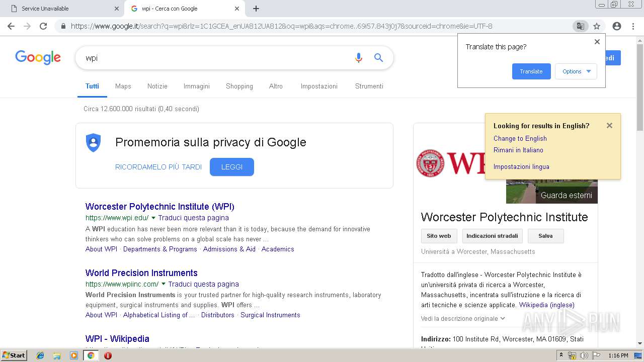Screen dimensions: 644x362
Task: Close the wpi Google search tab
Action: point(237,9)
